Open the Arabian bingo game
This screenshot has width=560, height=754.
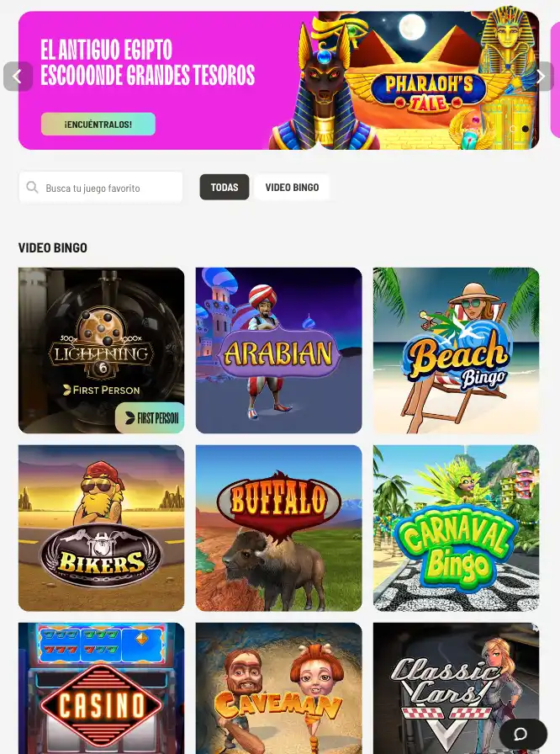278,351
